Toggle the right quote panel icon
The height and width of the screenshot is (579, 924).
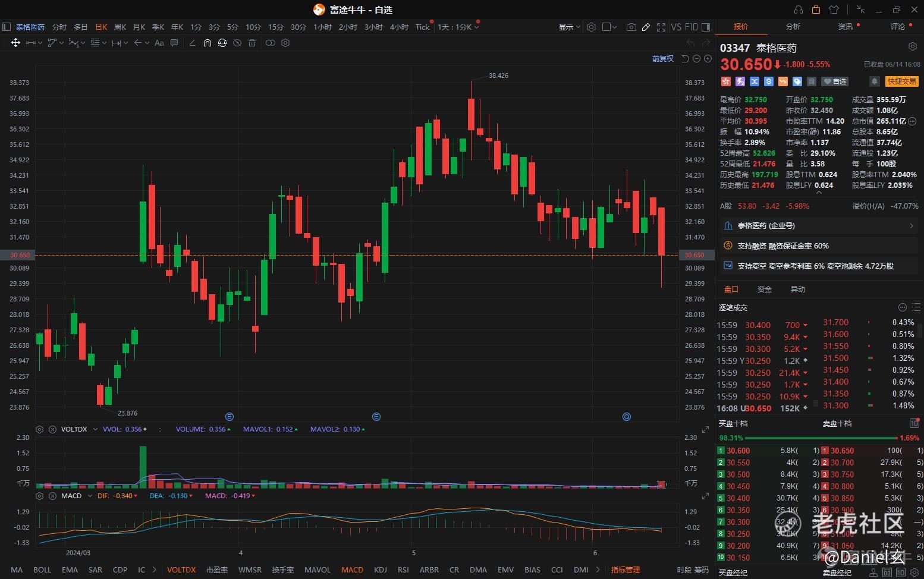tap(706, 27)
